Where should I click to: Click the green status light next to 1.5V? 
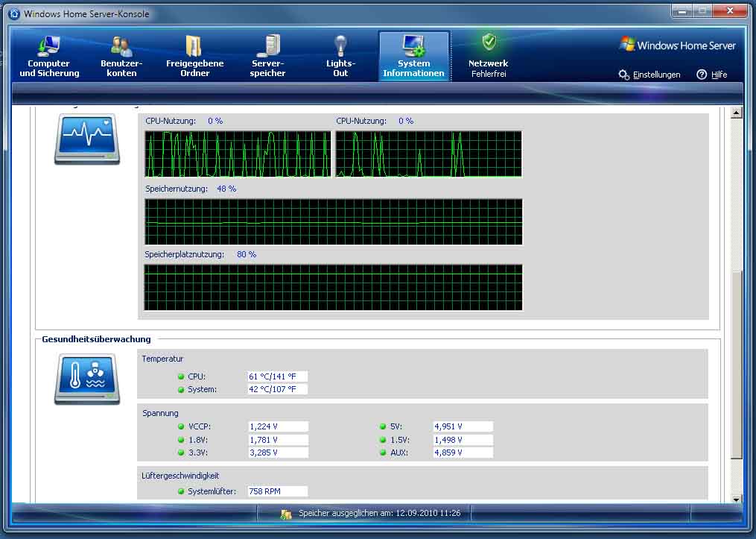click(383, 440)
